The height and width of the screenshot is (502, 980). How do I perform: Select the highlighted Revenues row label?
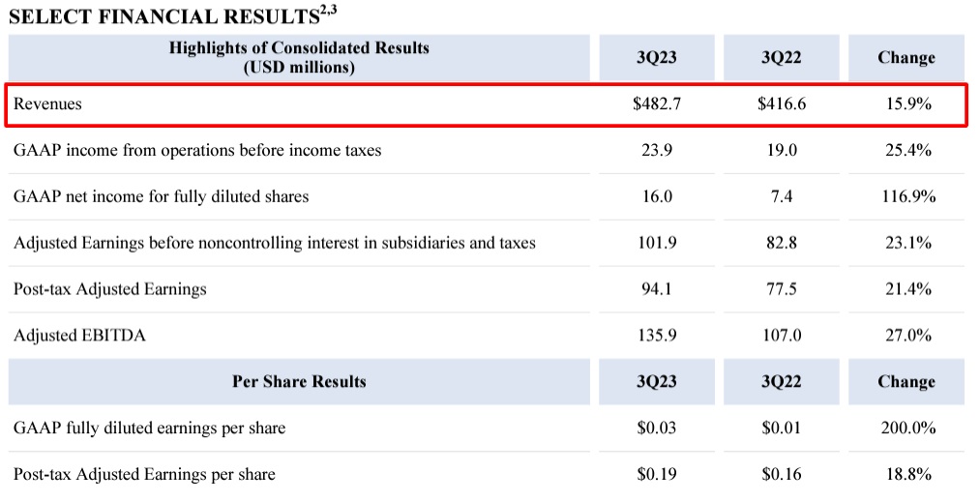(48, 104)
